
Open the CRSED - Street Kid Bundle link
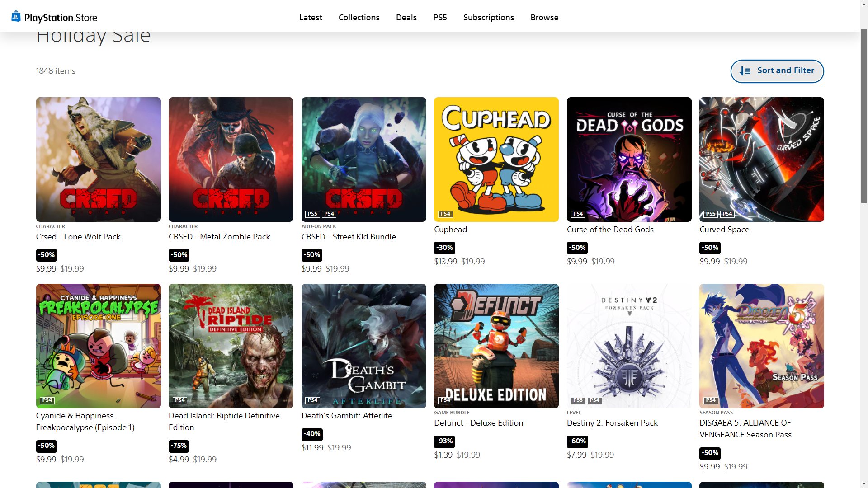point(348,237)
